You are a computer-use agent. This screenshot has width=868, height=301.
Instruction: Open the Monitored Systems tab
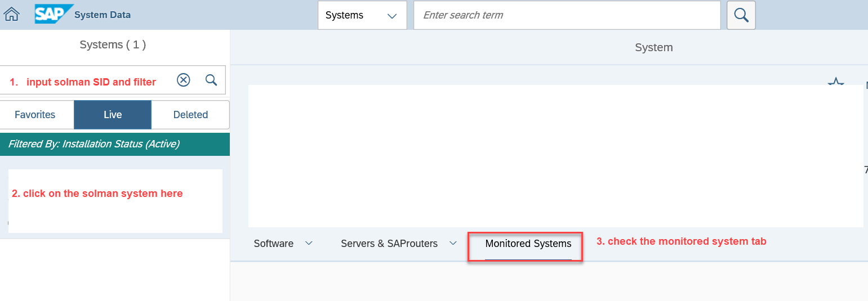[528, 244]
